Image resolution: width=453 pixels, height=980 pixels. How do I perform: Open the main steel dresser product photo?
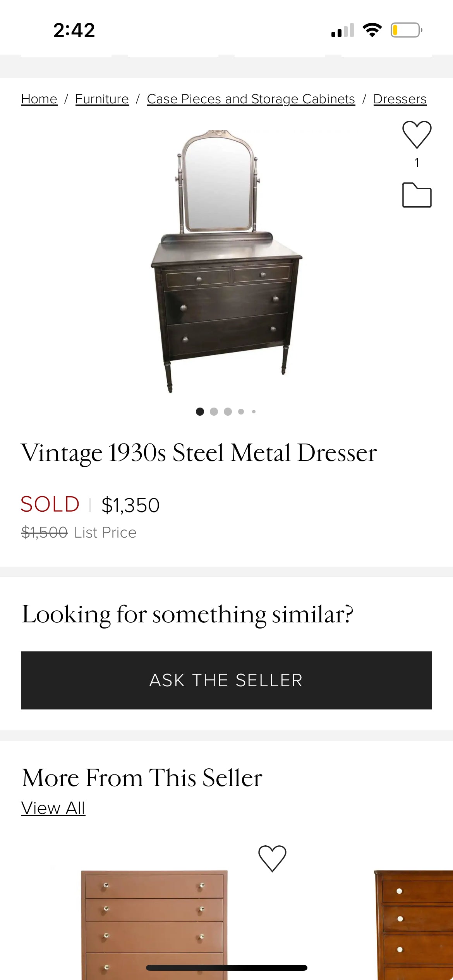[226, 262]
